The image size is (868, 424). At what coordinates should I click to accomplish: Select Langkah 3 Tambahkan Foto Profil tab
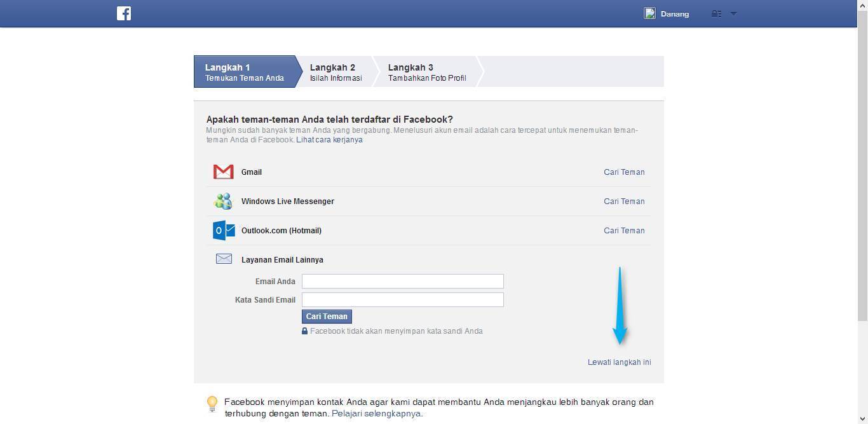(x=427, y=72)
